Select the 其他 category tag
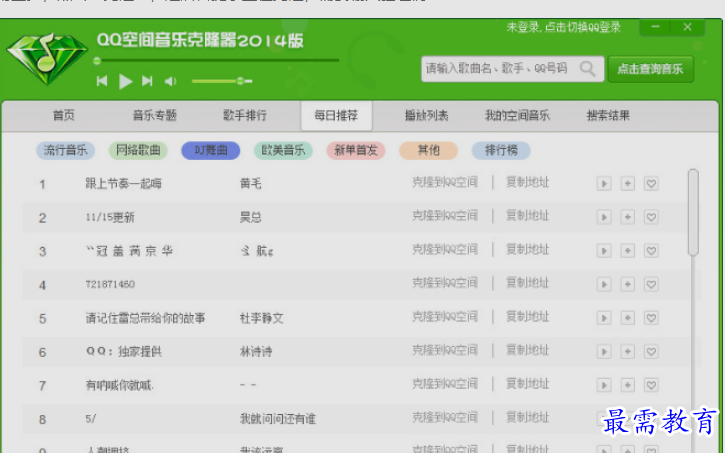This screenshot has width=725, height=453. point(428,150)
